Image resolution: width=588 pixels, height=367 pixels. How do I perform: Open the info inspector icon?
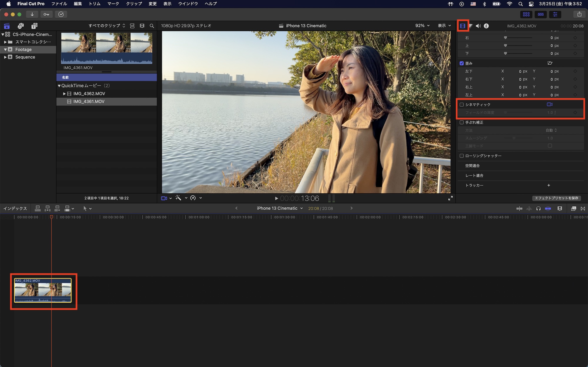[486, 26]
